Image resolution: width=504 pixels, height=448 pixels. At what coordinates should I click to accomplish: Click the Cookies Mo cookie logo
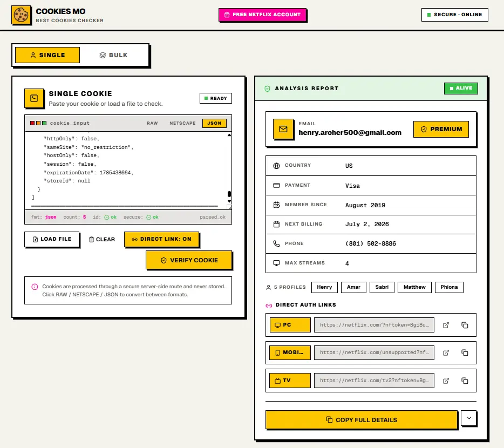point(21,15)
